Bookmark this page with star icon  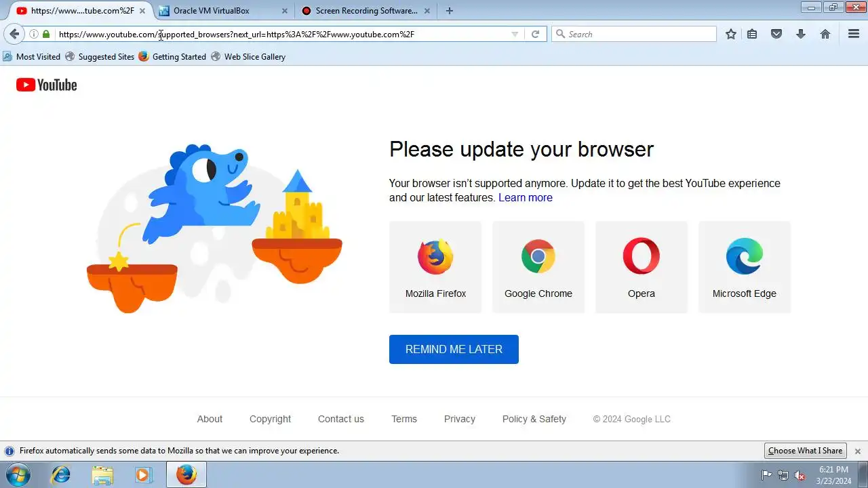[x=731, y=34]
